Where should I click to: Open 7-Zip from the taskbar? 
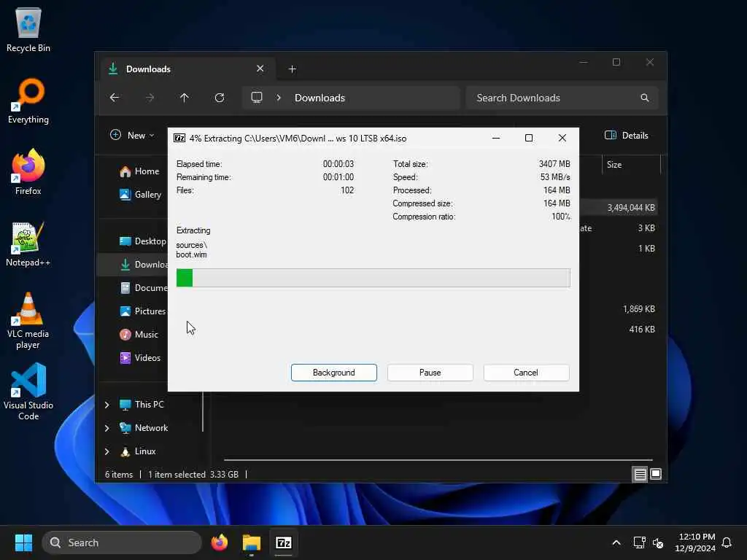click(x=284, y=542)
